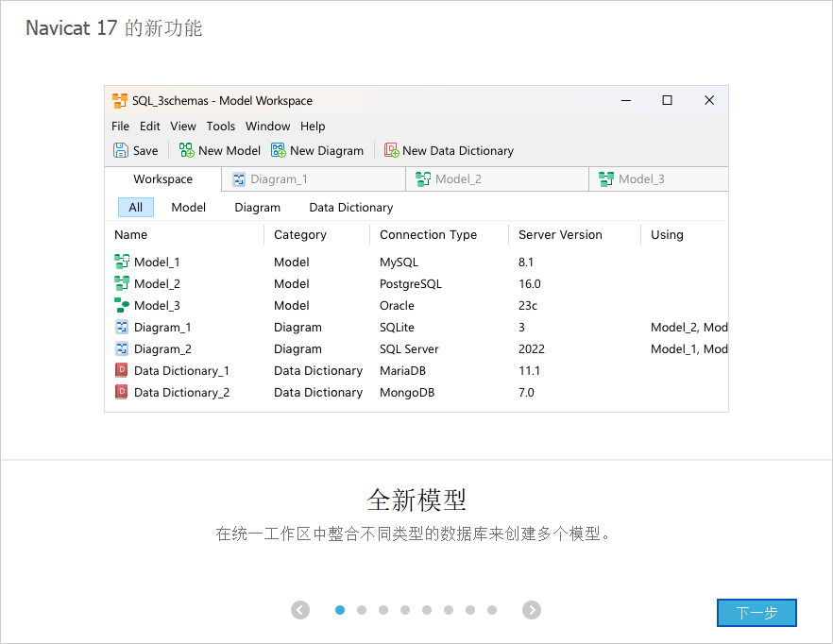Click the Diagram_1 row icon in the list
The image size is (833, 644).
[122, 327]
